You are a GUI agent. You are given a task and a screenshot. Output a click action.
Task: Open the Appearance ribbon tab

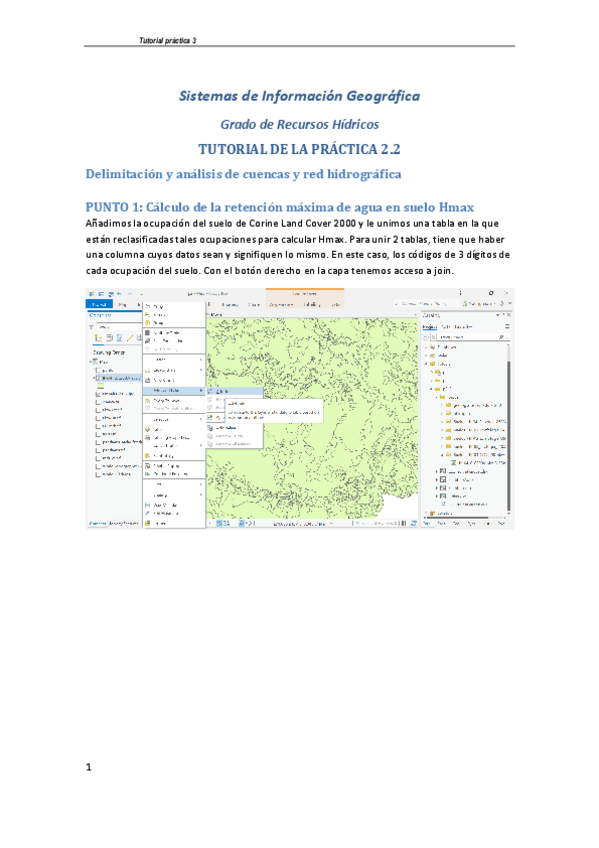point(281,304)
